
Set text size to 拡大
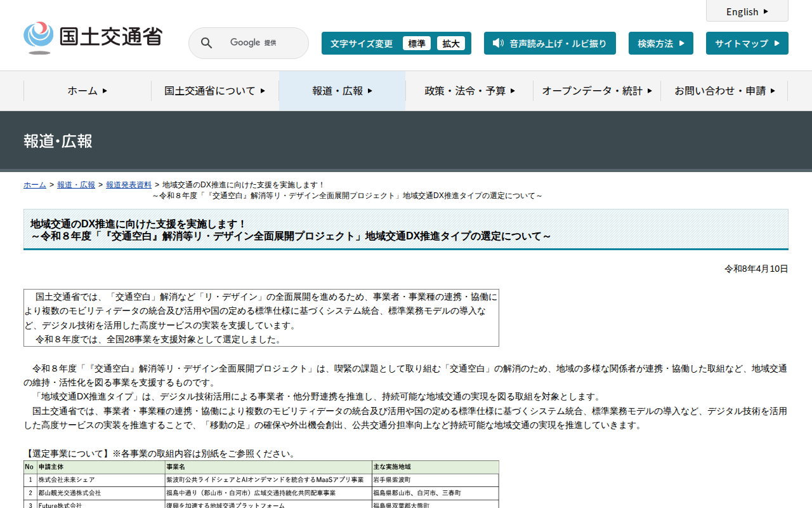click(x=451, y=43)
